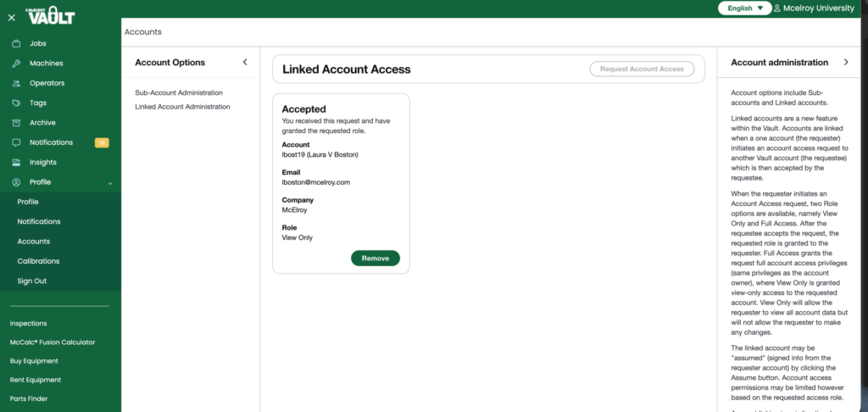Viewport: 868px width, 412px height.
Task: Open the English language dropdown
Action: pos(744,8)
